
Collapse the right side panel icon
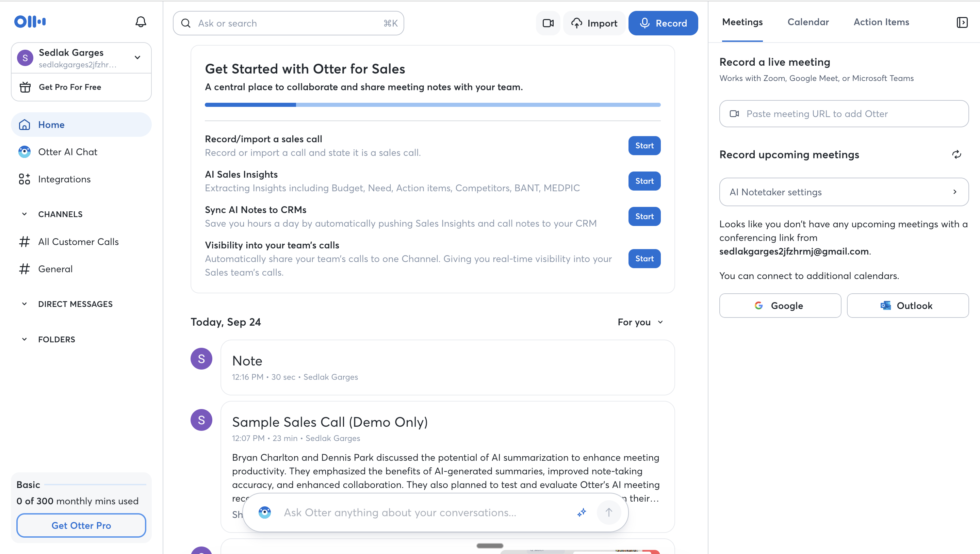962,22
